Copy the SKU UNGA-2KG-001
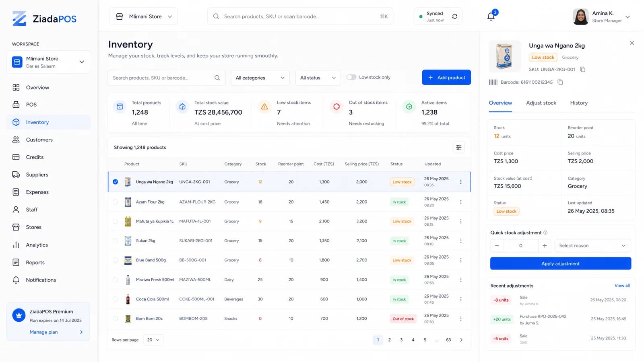Viewport: 644px width, 362px height. click(x=582, y=69)
